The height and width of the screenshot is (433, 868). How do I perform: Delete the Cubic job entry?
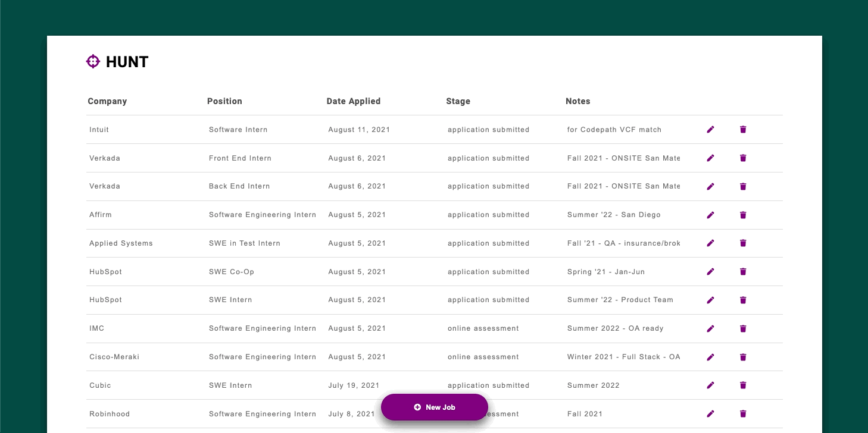(x=743, y=385)
